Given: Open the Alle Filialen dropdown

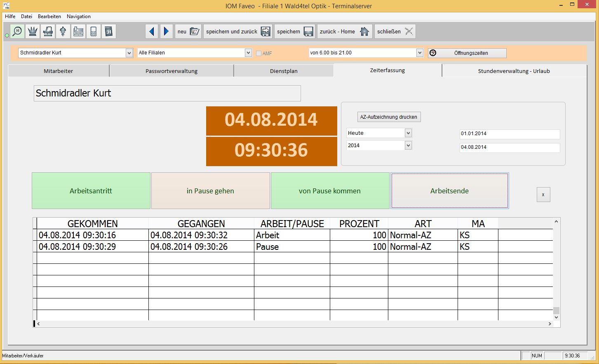Looking at the screenshot, I should 248,53.
